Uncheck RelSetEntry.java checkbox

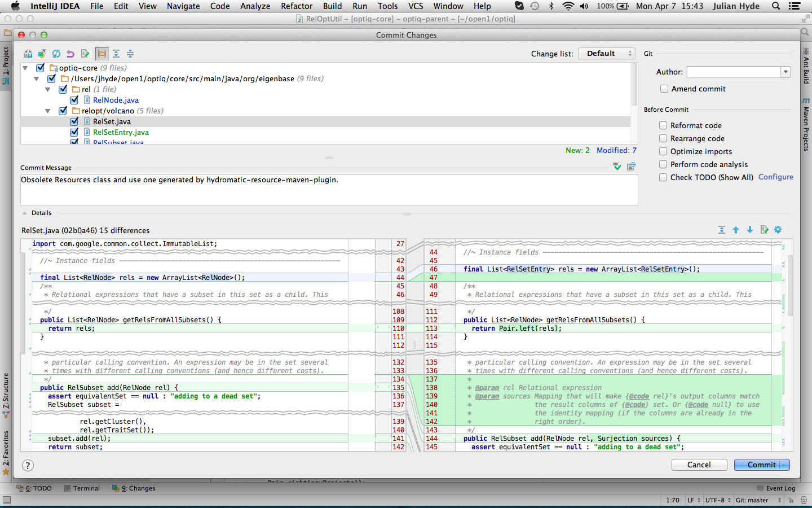(x=74, y=132)
